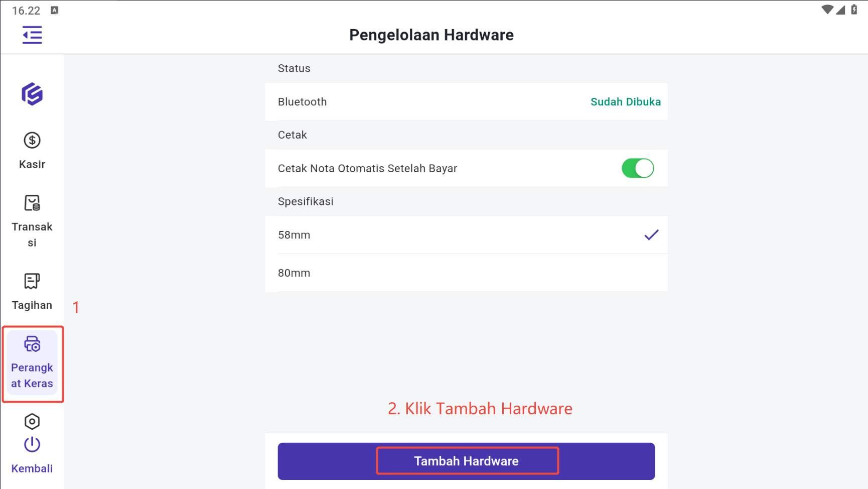Image resolution: width=868 pixels, height=489 pixels.
Task: Select Perangkat Keras printer icon
Action: pos(32,344)
